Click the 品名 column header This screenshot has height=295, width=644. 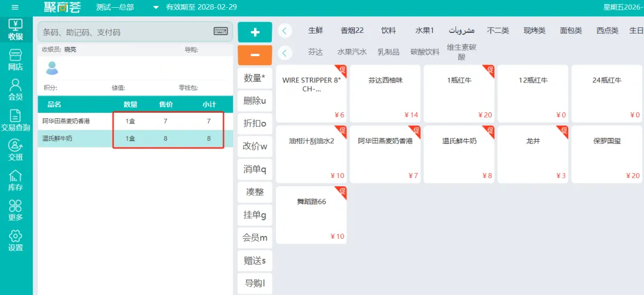click(x=54, y=105)
